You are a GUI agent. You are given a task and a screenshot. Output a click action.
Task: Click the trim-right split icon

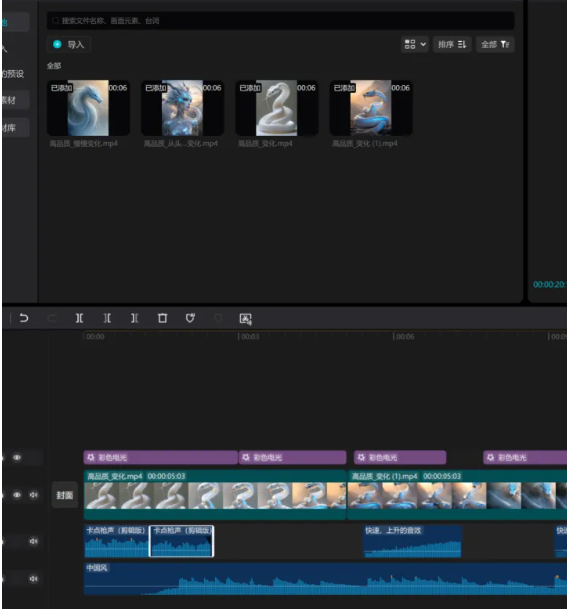(135, 318)
